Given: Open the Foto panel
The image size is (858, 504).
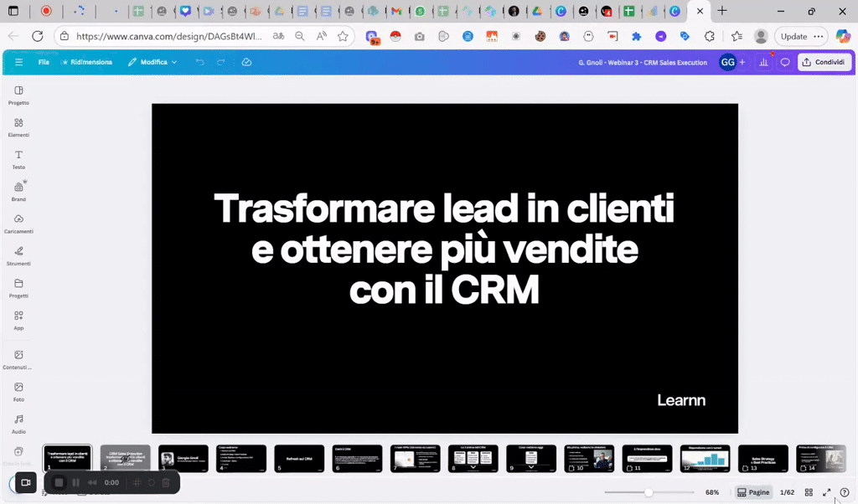Looking at the screenshot, I should [x=18, y=392].
